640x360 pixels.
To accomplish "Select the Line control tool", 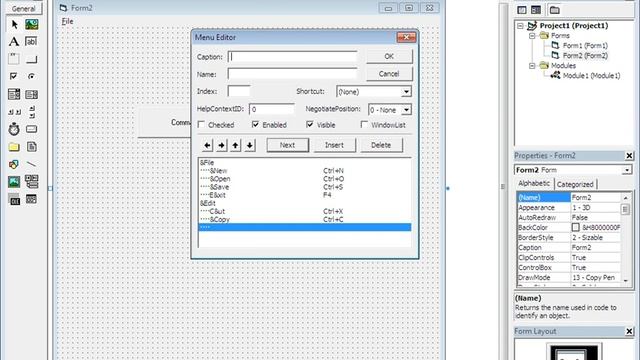I will 31,164.
